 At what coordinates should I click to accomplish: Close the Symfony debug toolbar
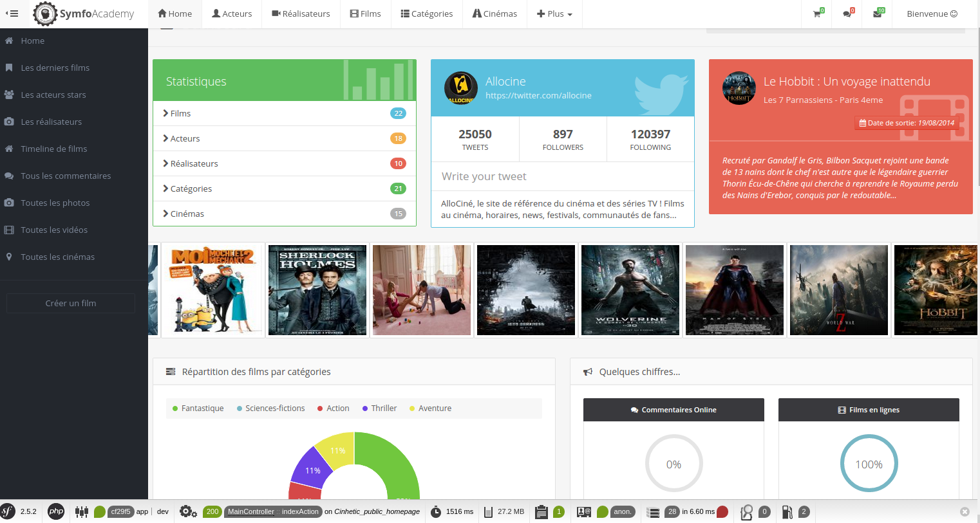coord(965,512)
